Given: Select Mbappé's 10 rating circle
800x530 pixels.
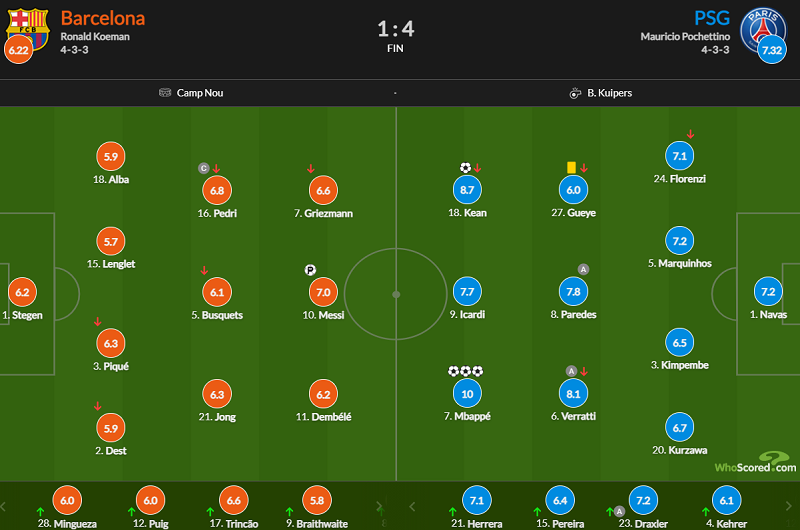Looking at the screenshot, I should pos(467,394).
